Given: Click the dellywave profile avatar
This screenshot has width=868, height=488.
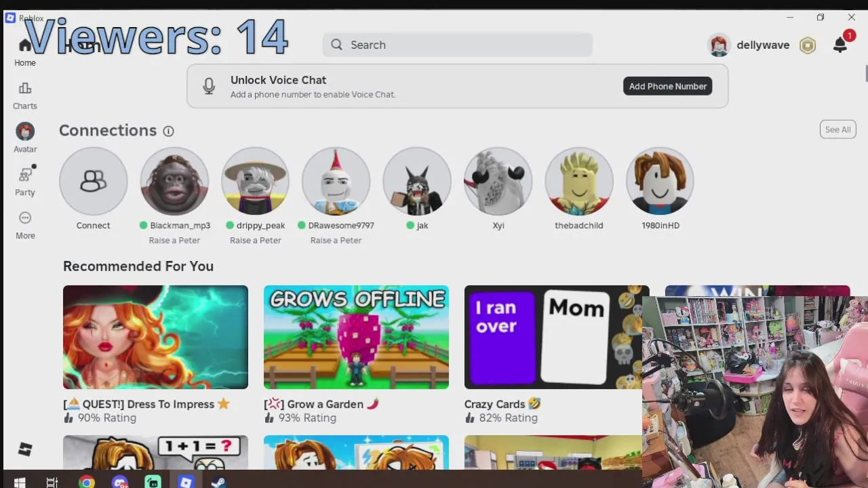Looking at the screenshot, I should (x=718, y=45).
